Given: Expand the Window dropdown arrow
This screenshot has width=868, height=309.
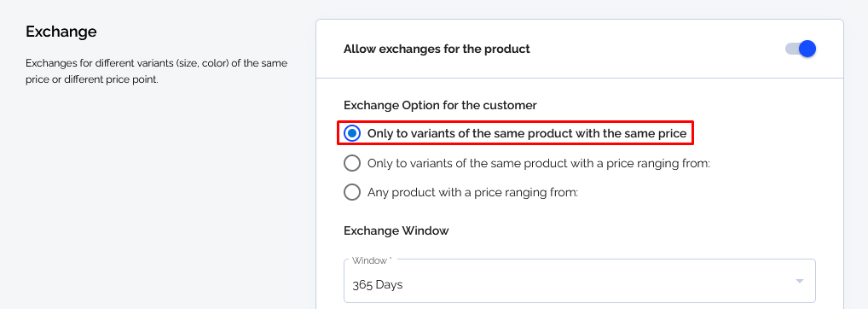Looking at the screenshot, I should click(x=799, y=282).
